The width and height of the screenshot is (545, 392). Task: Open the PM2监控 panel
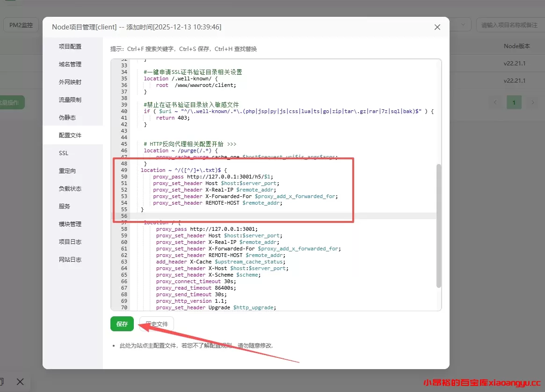point(21,25)
